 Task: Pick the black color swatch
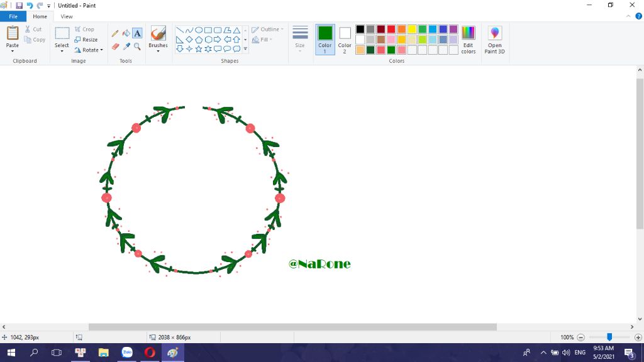[360, 29]
